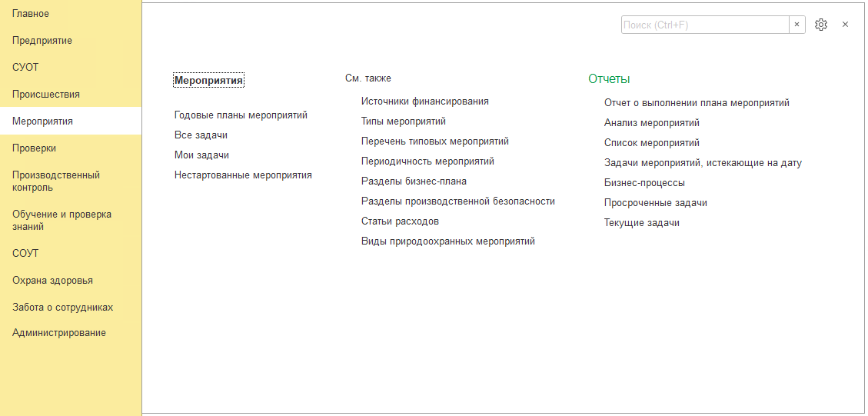Open the Администрирование section

59,333
